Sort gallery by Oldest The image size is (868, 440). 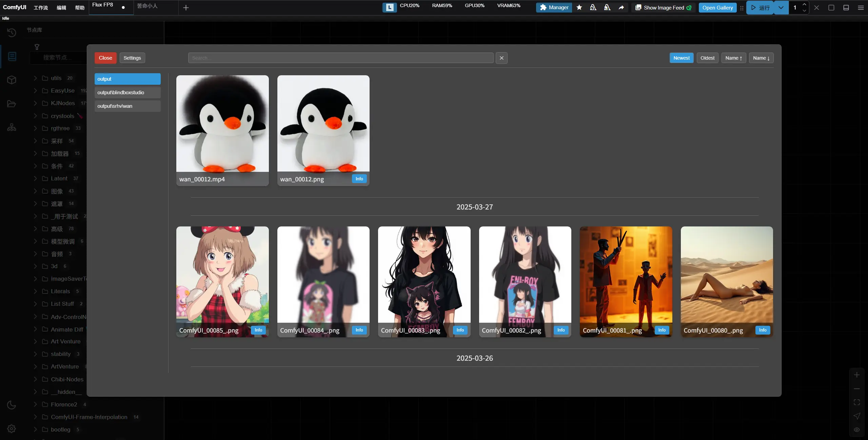(707, 58)
